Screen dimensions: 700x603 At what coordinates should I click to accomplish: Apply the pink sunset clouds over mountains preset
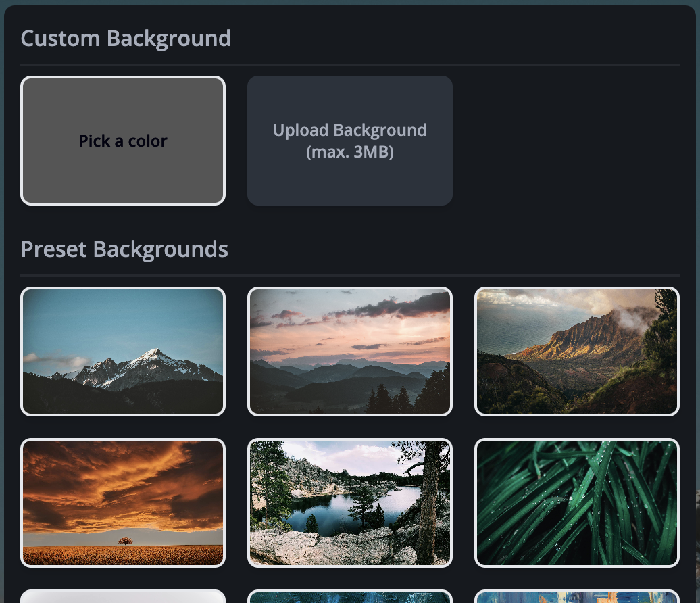[x=350, y=351]
